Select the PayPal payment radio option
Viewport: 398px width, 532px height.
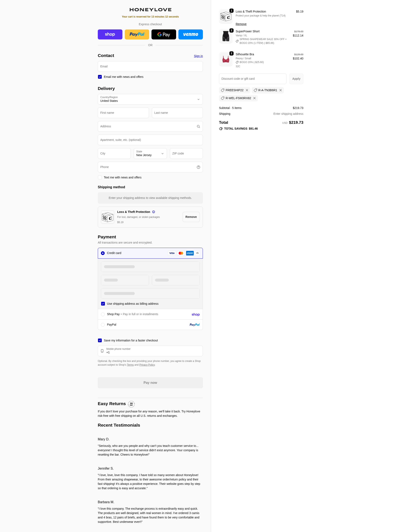point(103,325)
